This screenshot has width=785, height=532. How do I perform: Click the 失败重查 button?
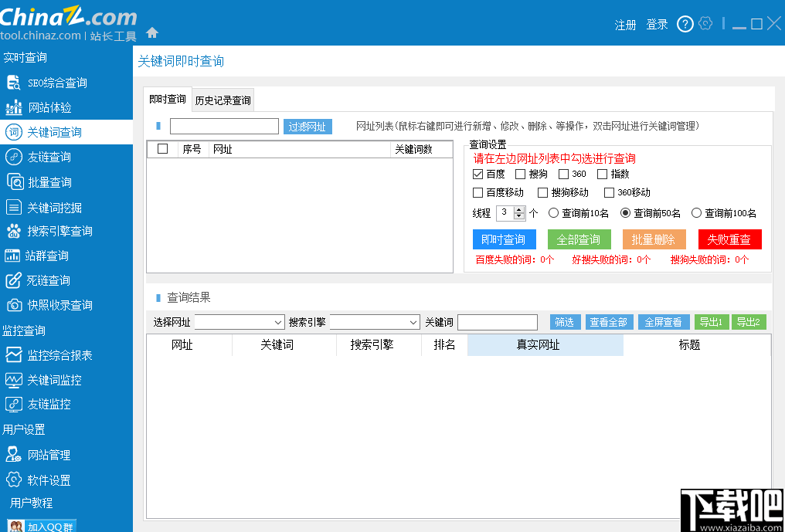[729, 239]
